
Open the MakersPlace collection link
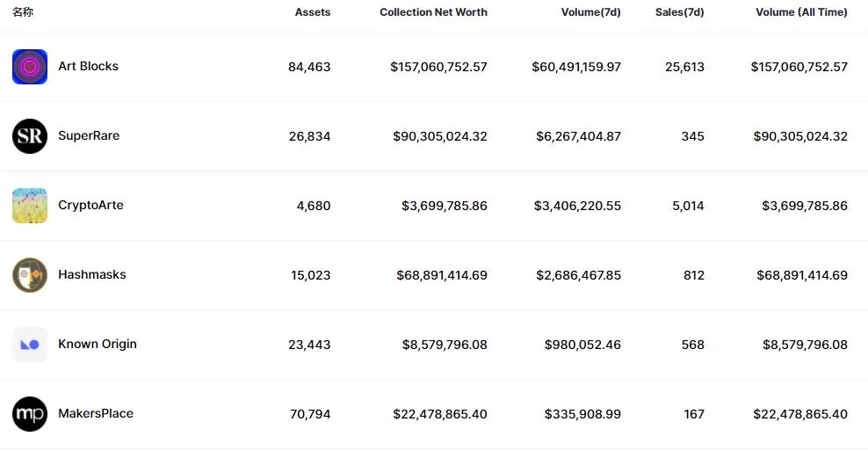click(x=96, y=413)
